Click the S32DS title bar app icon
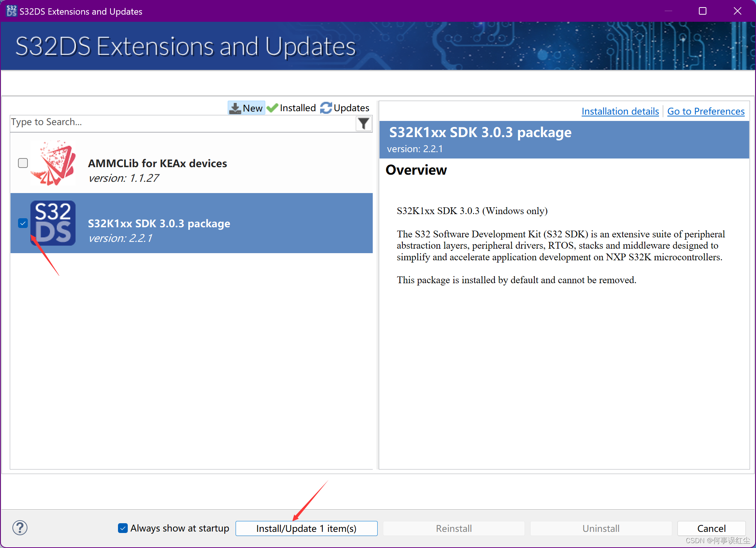Screen dimensions: 756x548 click(11, 11)
